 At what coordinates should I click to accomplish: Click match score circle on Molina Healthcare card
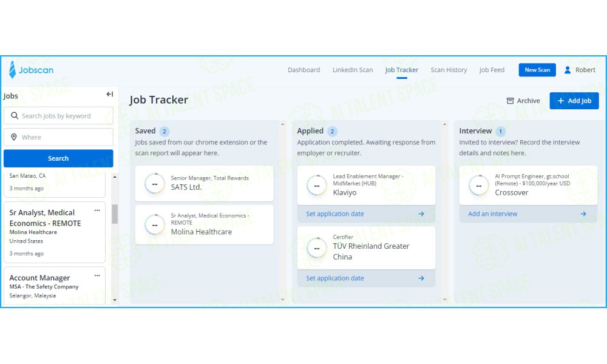(x=155, y=224)
